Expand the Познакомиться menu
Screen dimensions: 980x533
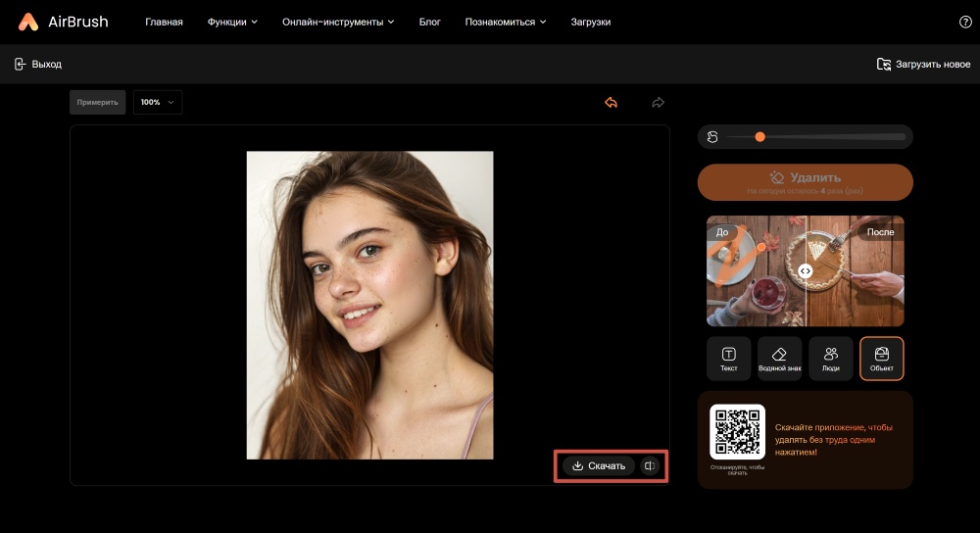point(506,22)
